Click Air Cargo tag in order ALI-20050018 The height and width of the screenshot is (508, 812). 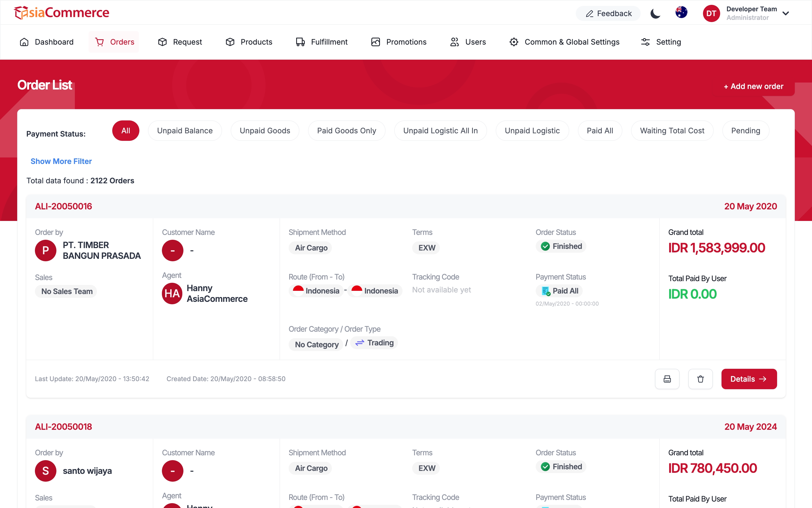(x=311, y=468)
